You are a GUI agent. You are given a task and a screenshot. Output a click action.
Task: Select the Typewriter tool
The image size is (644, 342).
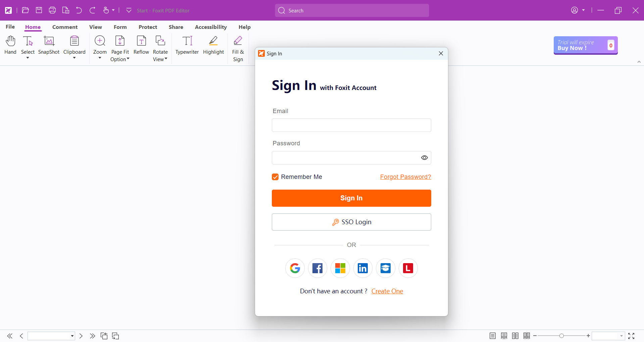coord(187,45)
